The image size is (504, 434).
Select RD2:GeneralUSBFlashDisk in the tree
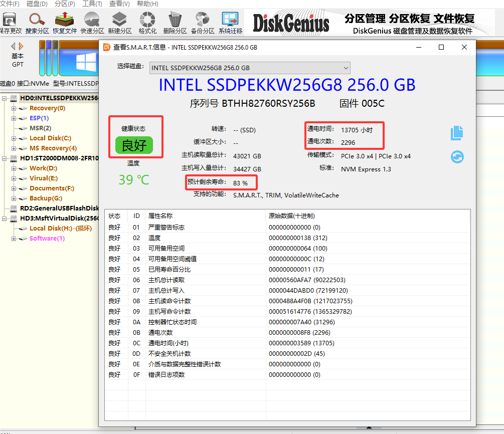point(59,208)
